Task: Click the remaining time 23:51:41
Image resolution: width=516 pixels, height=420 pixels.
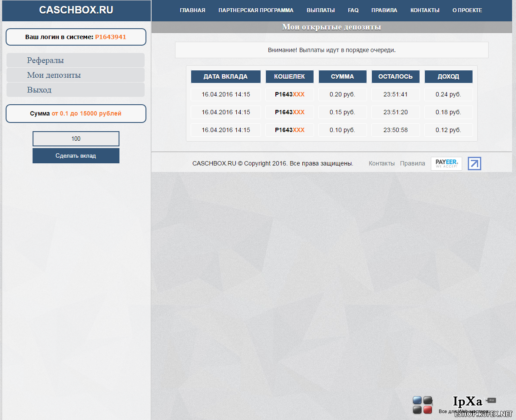Action: [x=396, y=94]
